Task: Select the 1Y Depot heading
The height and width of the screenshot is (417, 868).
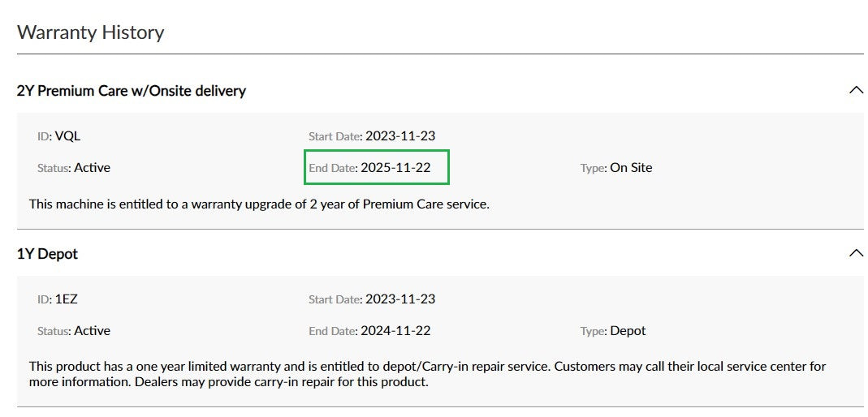Action: click(47, 254)
